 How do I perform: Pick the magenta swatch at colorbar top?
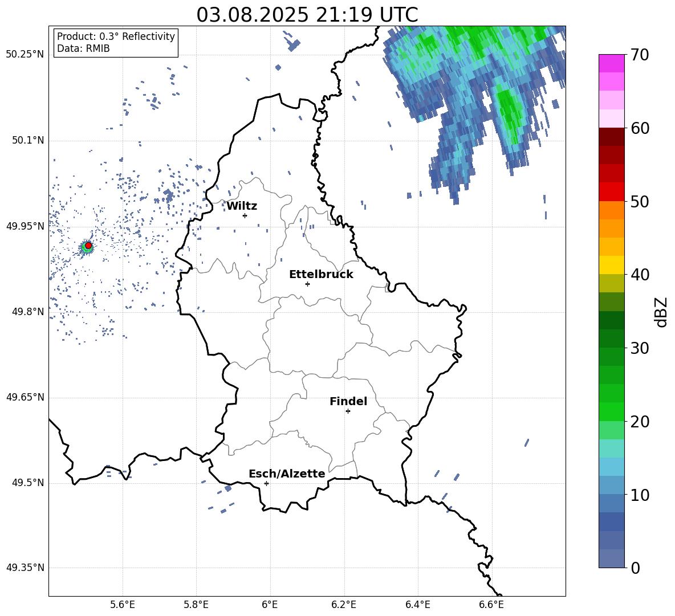point(612,63)
